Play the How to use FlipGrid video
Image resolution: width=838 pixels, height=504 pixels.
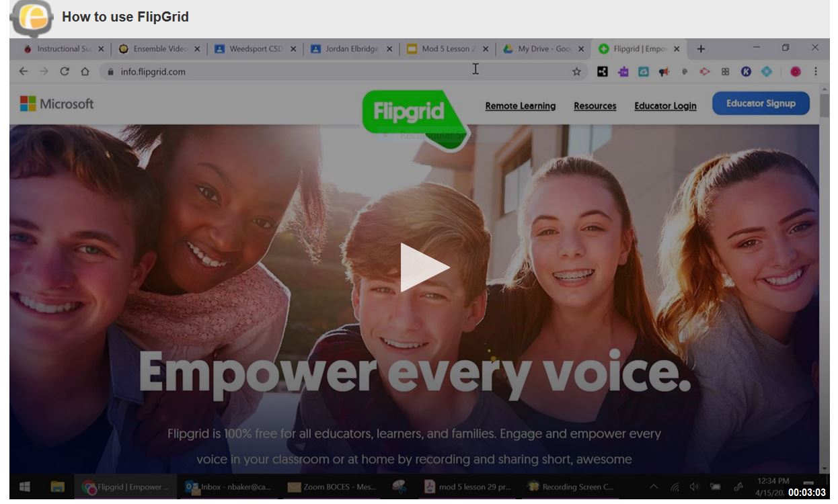coord(424,267)
